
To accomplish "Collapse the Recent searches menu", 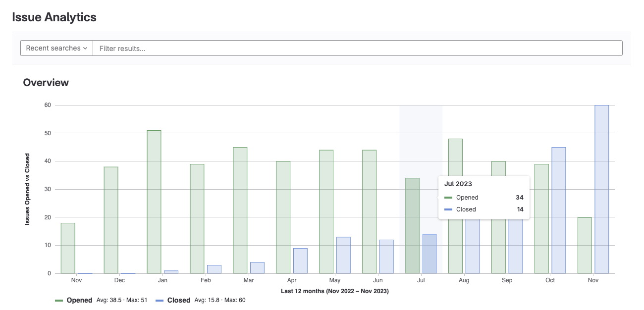I will coord(56,48).
